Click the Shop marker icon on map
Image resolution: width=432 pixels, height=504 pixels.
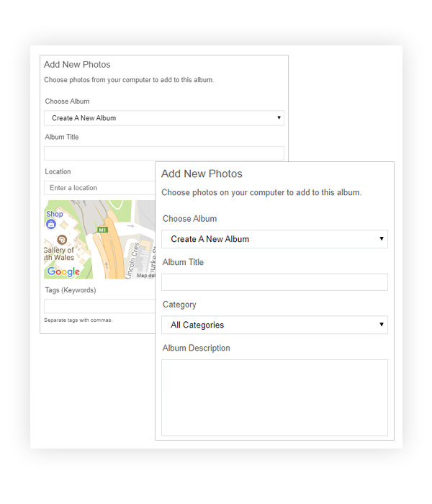point(51,224)
